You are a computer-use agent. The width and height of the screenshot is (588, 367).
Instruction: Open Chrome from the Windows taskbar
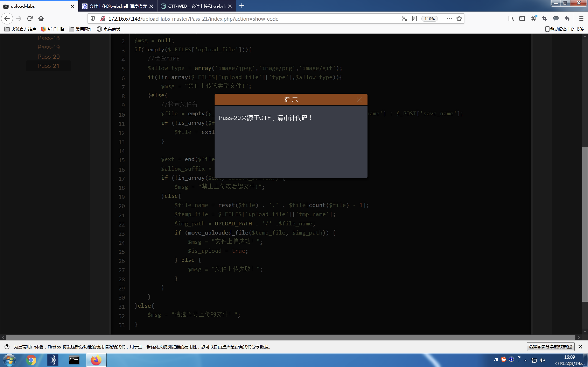tap(31, 360)
